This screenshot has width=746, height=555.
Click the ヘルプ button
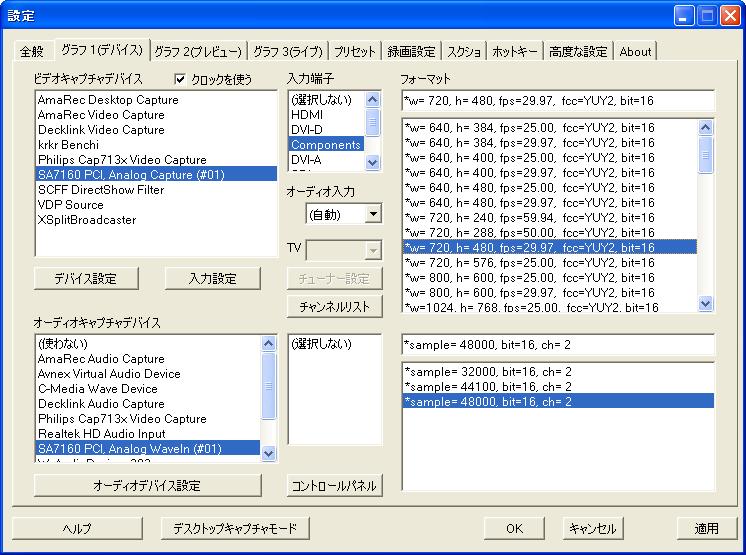click(x=77, y=528)
